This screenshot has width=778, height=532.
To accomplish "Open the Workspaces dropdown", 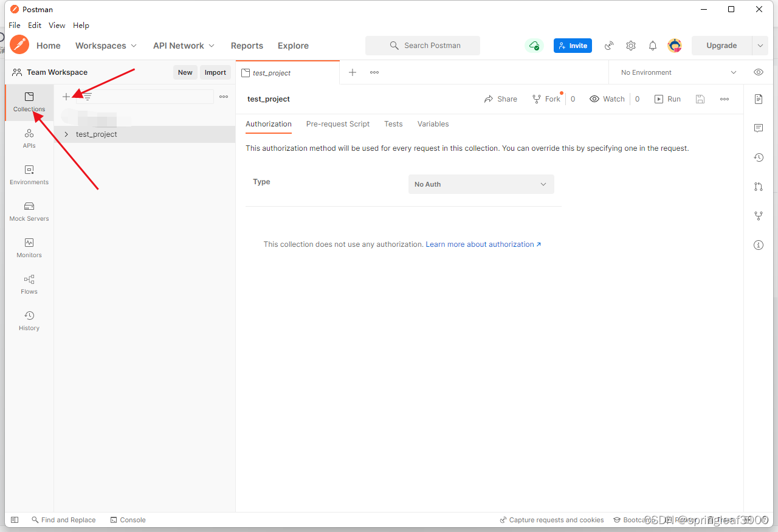I will coord(106,46).
